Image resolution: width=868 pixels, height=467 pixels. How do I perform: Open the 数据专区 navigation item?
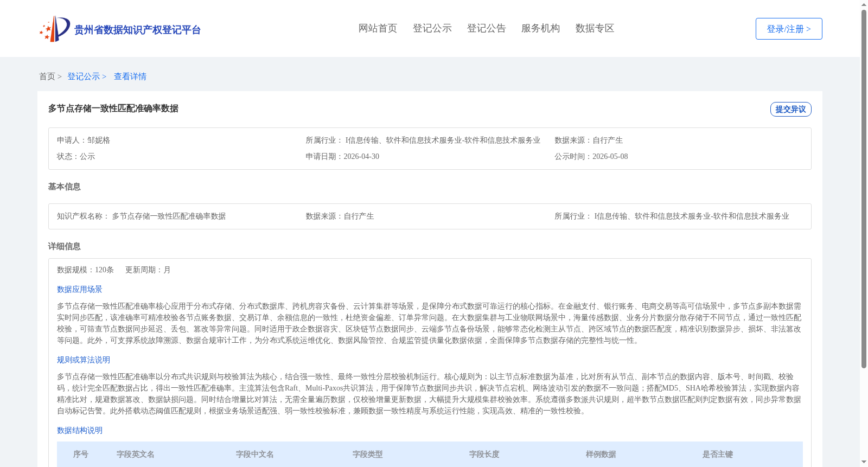(595, 28)
